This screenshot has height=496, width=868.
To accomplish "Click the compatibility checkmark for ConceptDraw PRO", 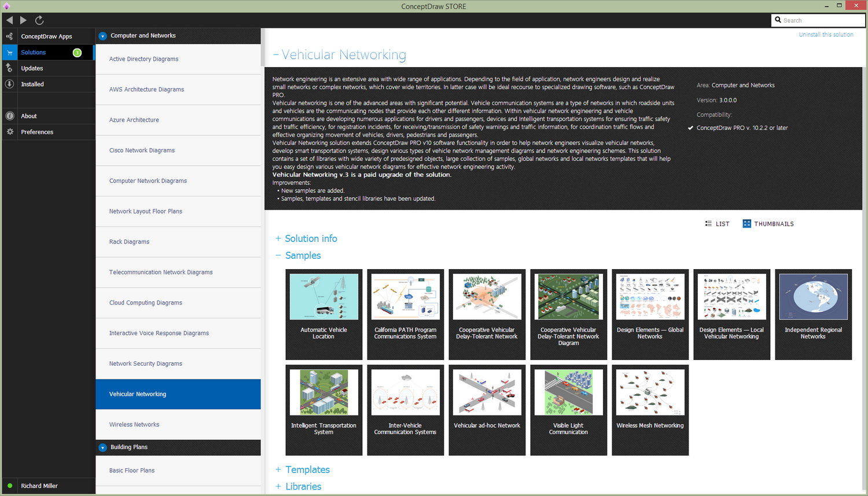I will pos(690,128).
